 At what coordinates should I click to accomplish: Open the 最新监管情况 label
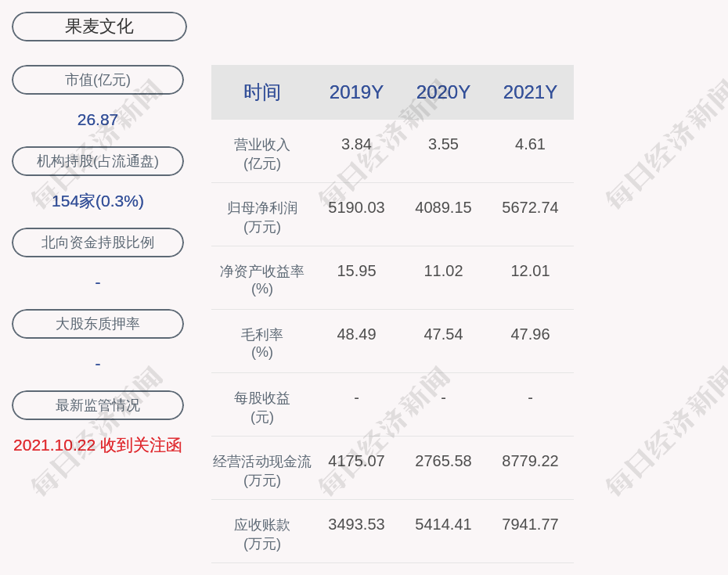click(x=98, y=405)
